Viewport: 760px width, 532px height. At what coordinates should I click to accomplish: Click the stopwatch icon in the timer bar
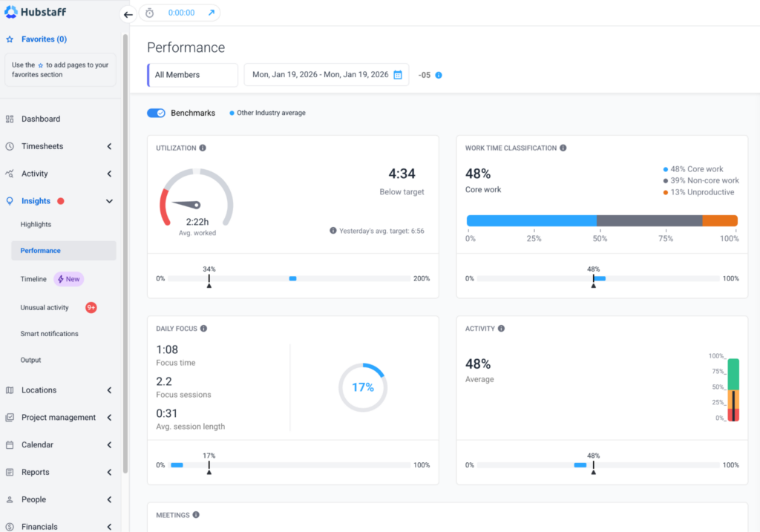tap(150, 13)
